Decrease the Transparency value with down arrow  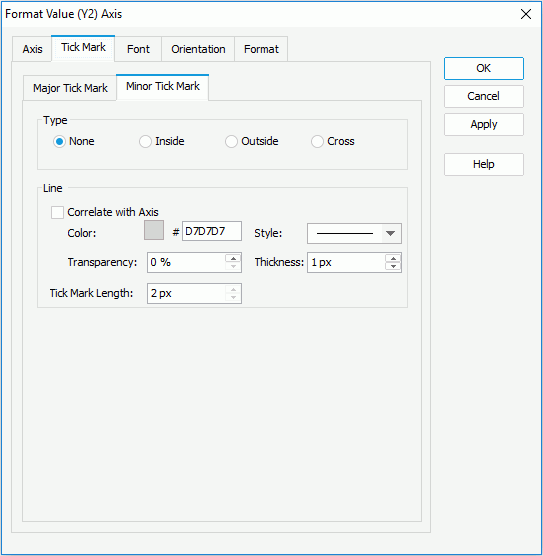pos(233,267)
